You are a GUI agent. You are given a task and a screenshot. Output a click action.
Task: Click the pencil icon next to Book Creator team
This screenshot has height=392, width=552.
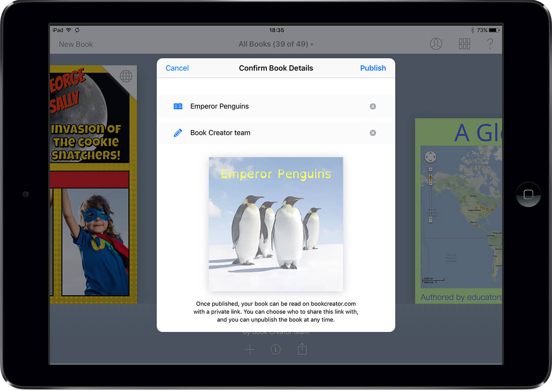(x=178, y=132)
